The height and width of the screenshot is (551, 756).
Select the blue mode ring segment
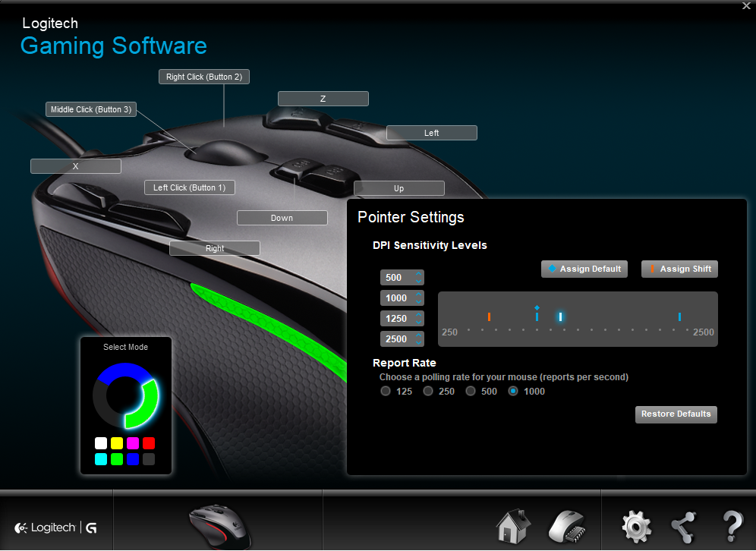tap(124, 370)
